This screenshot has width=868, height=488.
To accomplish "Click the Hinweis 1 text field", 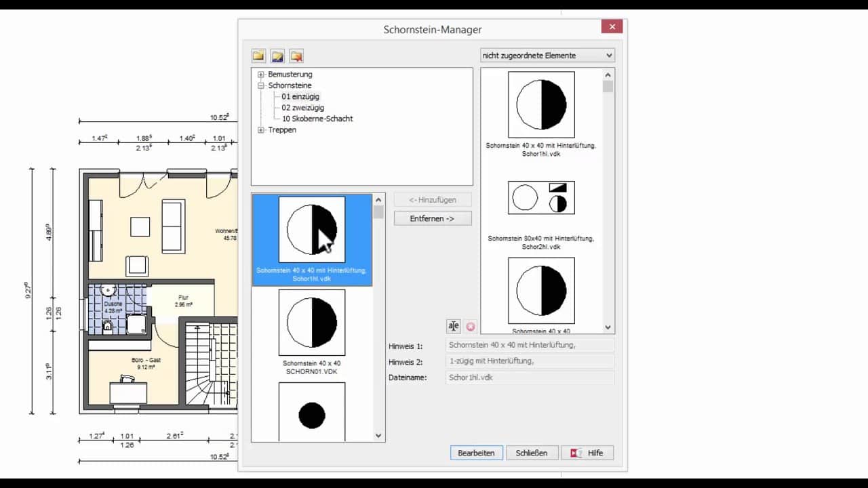I will point(530,345).
